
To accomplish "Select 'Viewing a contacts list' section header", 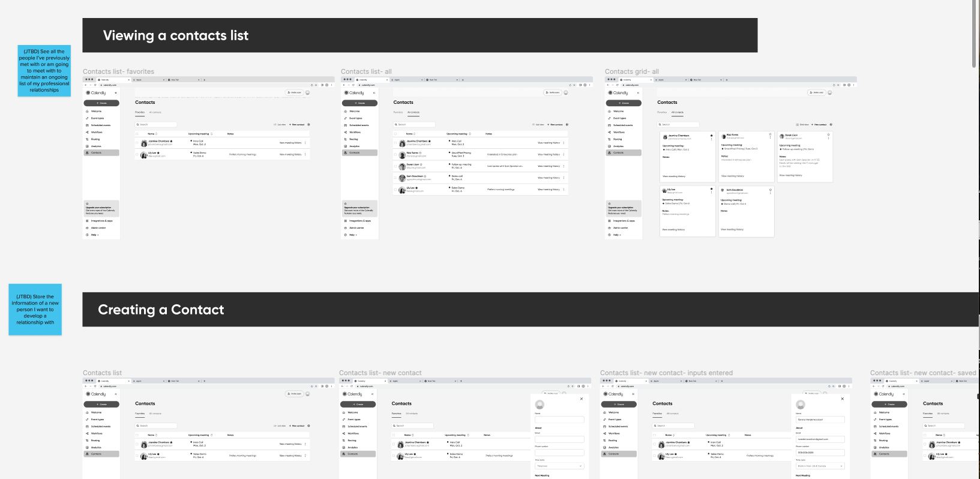I will tap(419, 35).
